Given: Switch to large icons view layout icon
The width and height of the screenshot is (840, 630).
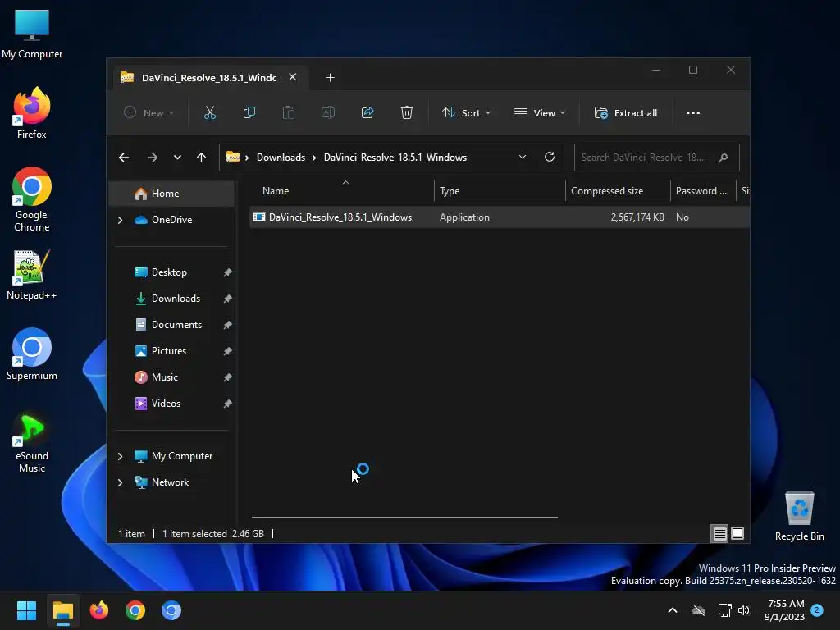Looking at the screenshot, I should 737,533.
